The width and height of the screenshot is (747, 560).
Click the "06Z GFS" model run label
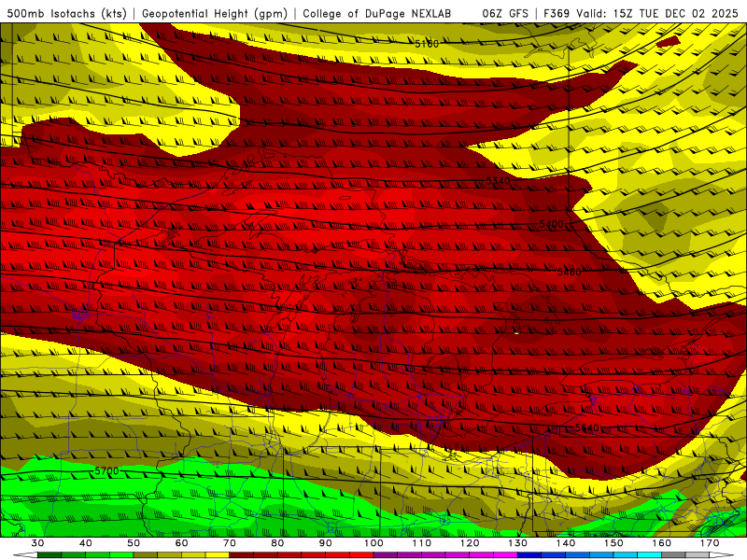[x=505, y=14]
